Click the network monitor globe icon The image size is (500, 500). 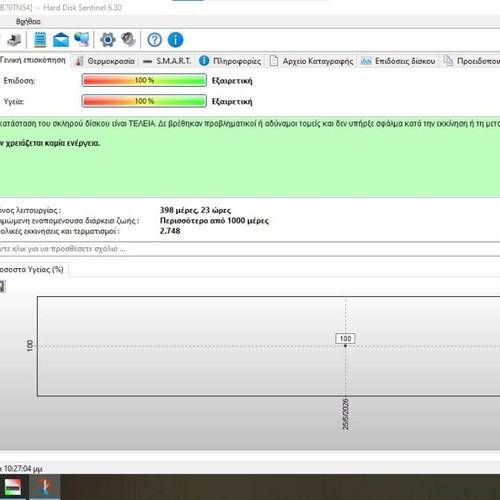coord(82,40)
